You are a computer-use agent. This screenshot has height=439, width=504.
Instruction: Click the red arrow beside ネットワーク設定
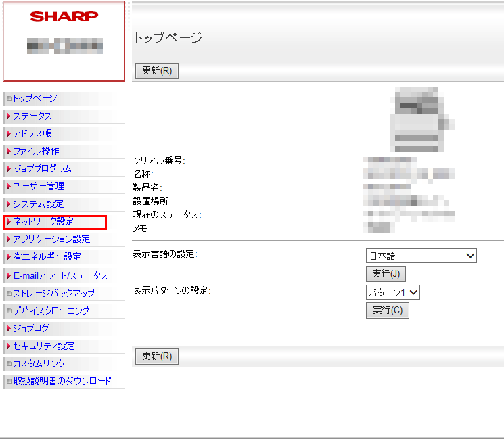click(9, 221)
